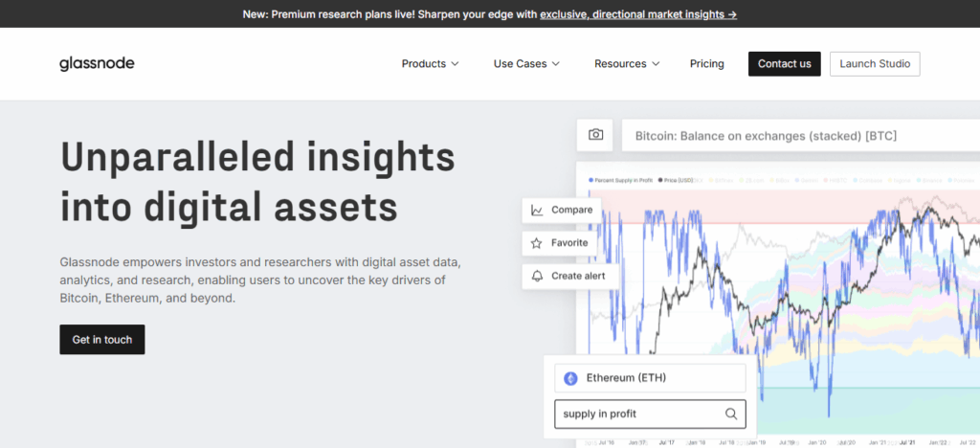
Task: Click the supply in profit search field
Action: coord(650,414)
